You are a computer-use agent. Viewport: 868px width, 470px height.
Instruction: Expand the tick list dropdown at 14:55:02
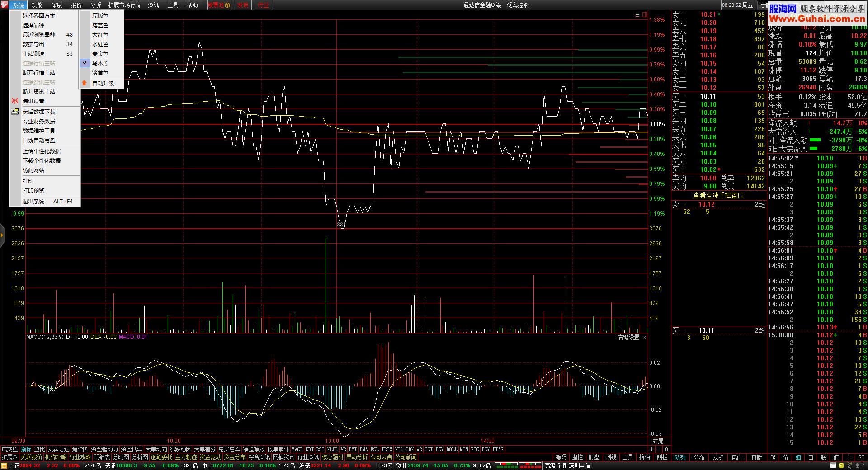[x=797, y=158]
